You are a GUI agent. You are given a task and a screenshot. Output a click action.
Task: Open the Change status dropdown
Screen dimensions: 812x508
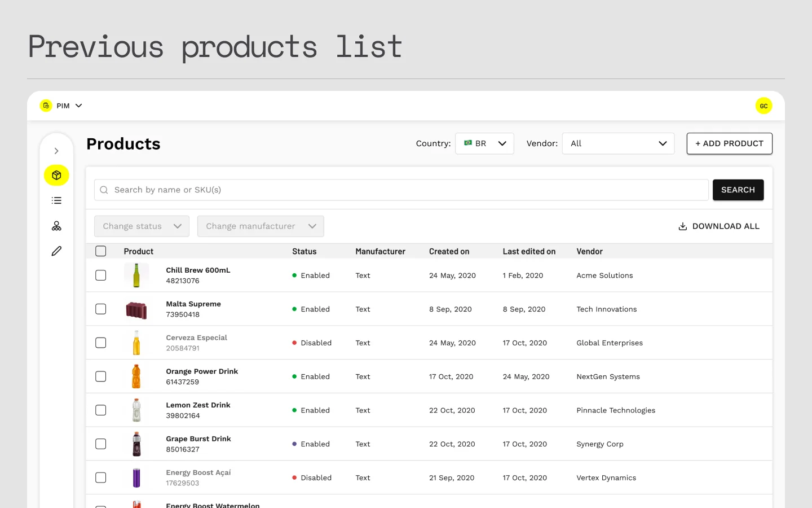tap(142, 226)
